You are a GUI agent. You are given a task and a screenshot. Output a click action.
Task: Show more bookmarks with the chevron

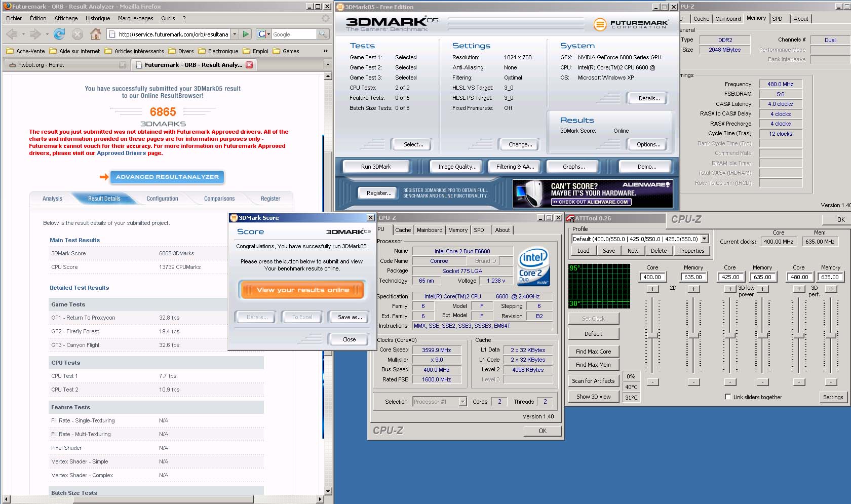point(325,51)
